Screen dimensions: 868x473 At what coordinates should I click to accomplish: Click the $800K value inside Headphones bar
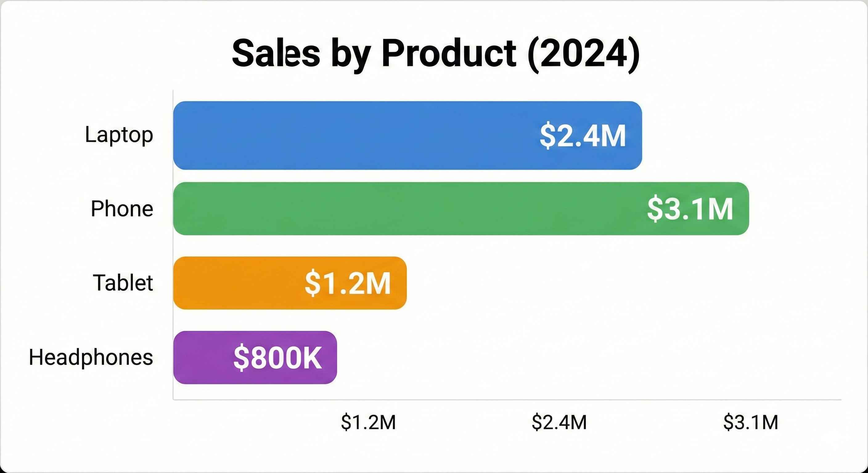278,358
